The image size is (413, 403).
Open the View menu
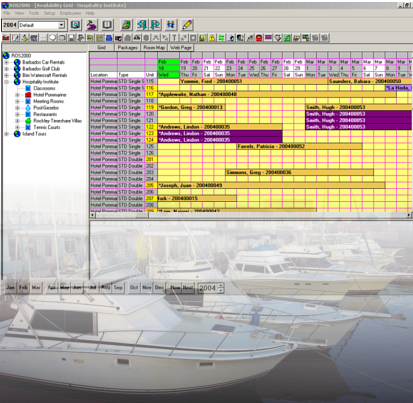(x=19, y=13)
